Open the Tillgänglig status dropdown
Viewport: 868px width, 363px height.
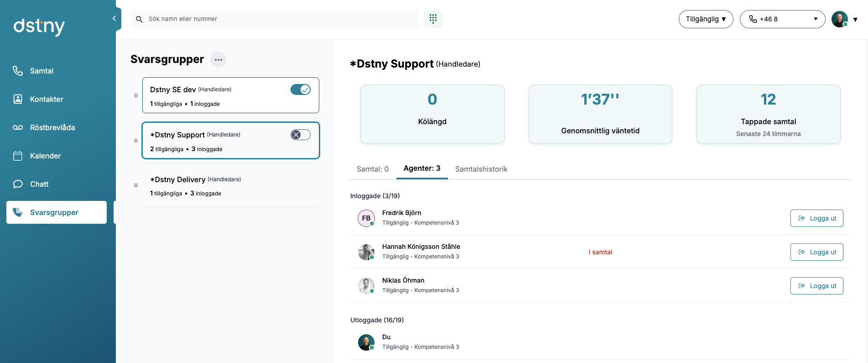705,19
